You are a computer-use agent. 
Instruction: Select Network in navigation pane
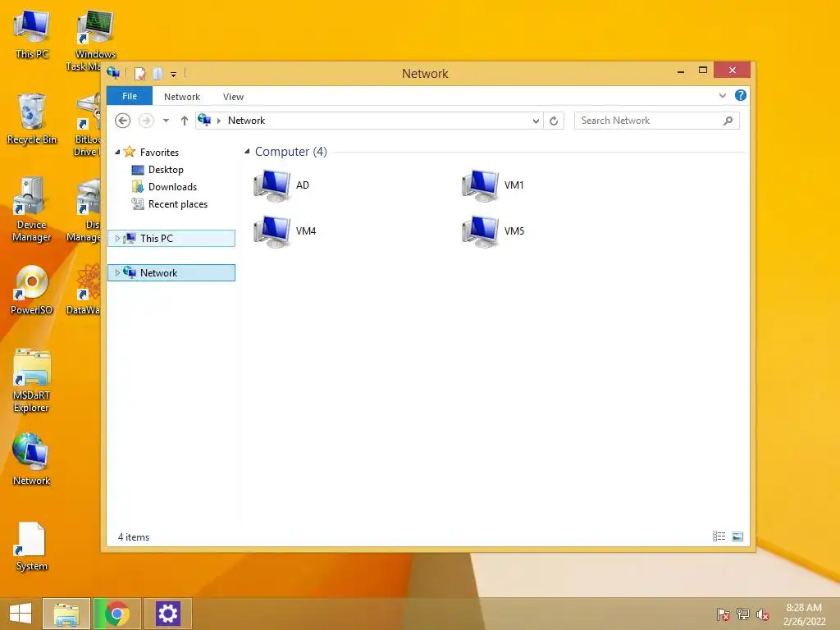coord(171,272)
